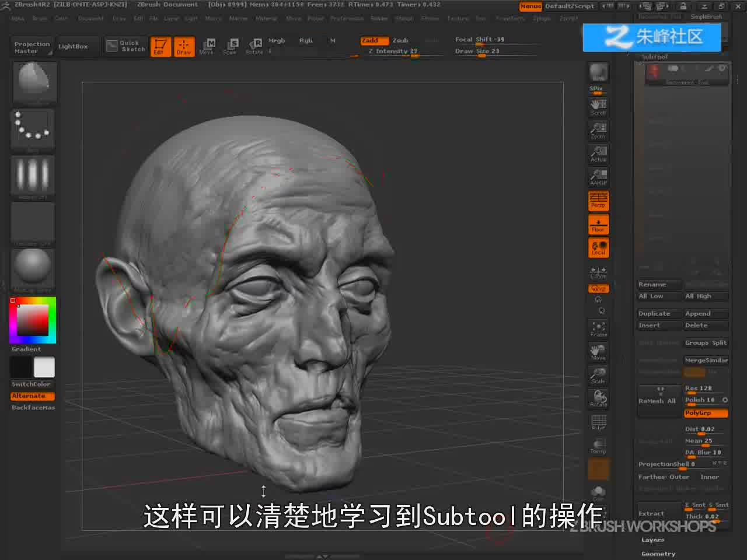Click the AAHalf view icon
This screenshot has width=747, height=560.
click(x=598, y=177)
